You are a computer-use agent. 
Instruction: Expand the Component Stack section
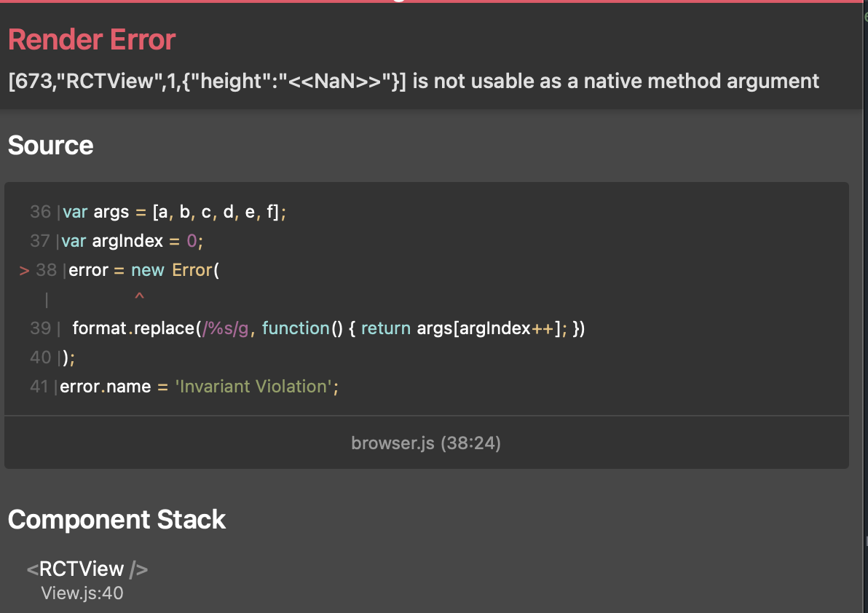117,520
